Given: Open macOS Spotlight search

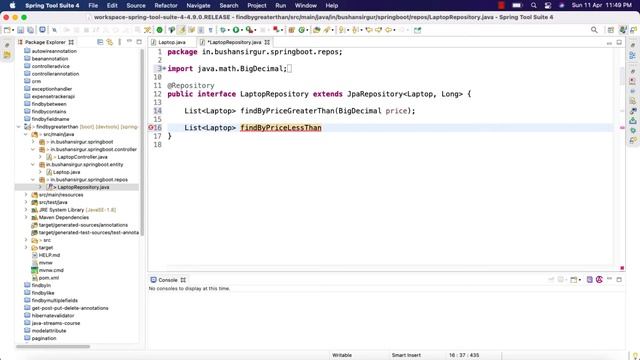Looking at the screenshot, I should (x=533, y=5).
